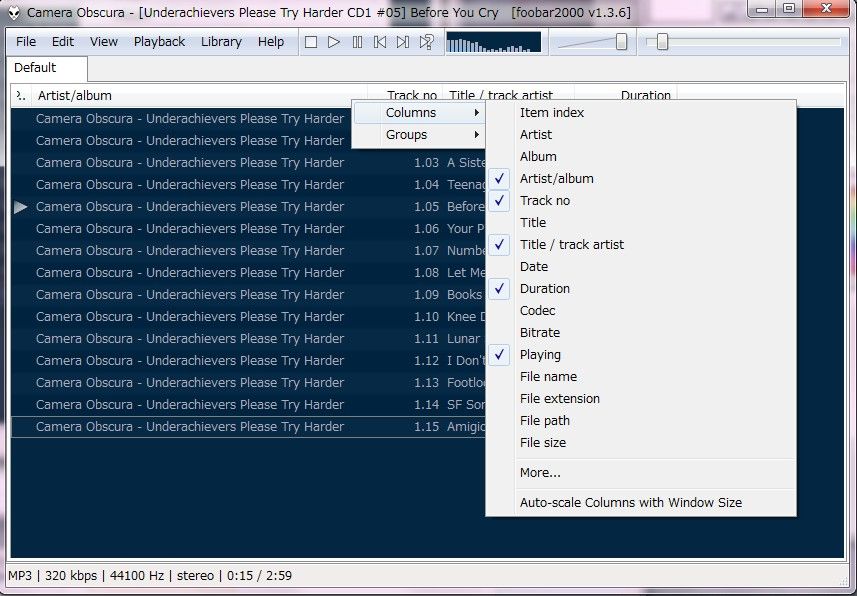Select track 1.08 row
Viewport: 857px width, 596px height.
pos(249,273)
